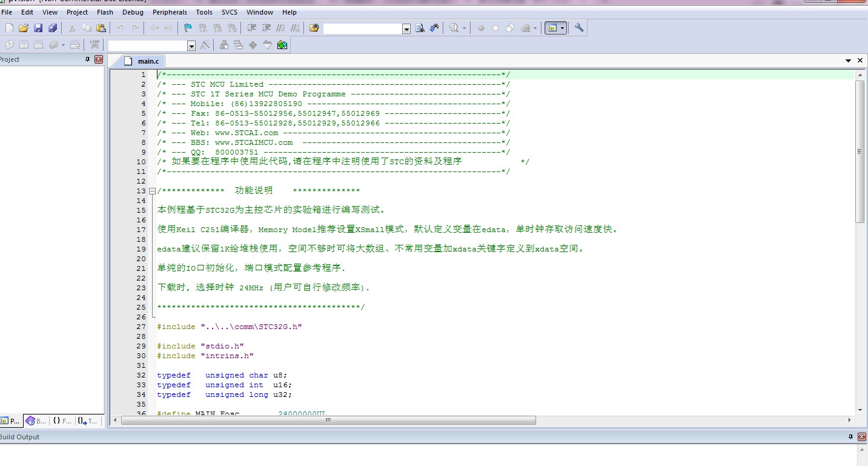Switch to the Templates tab
This screenshot has width=868, height=466.
point(88,421)
